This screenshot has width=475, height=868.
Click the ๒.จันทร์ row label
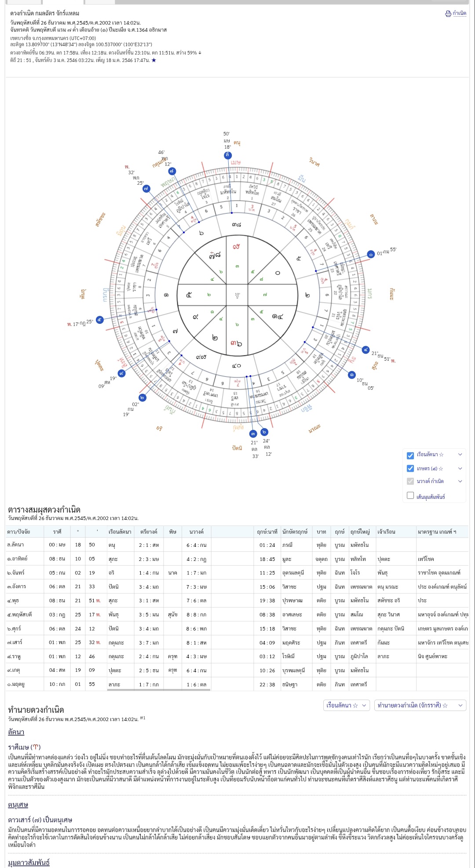coord(16,573)
